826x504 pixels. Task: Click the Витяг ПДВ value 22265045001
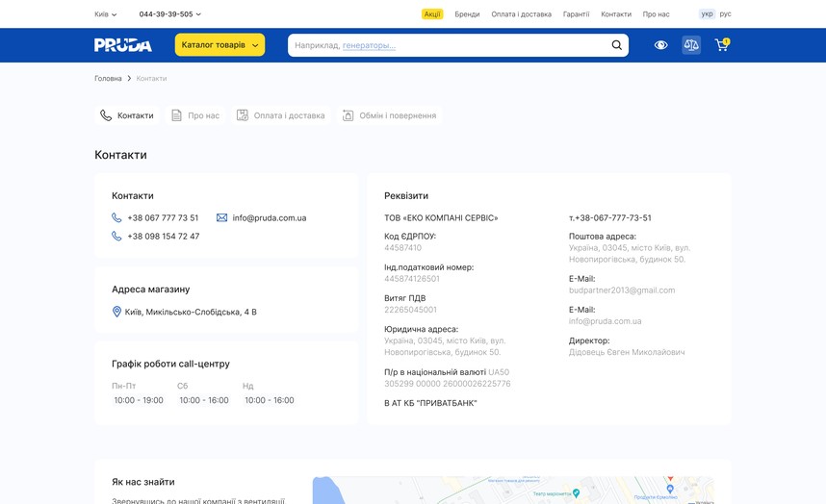tap(410, 310)
